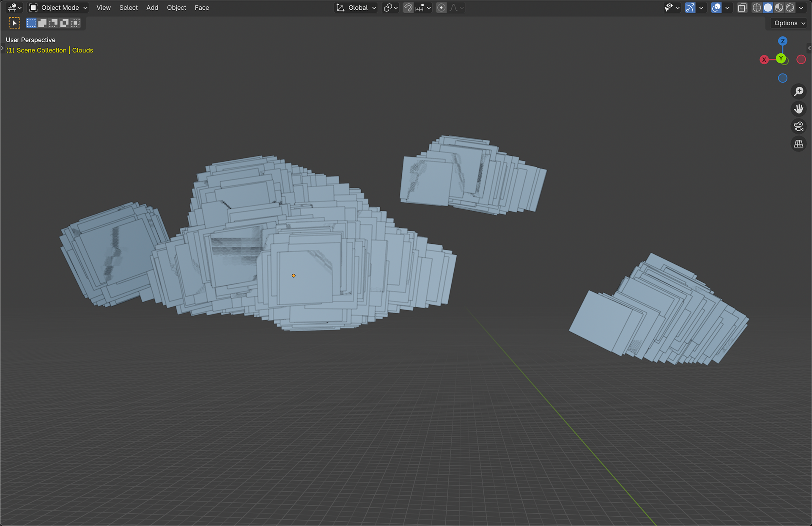Open the Object Mode dropdown

click(58, 8)
